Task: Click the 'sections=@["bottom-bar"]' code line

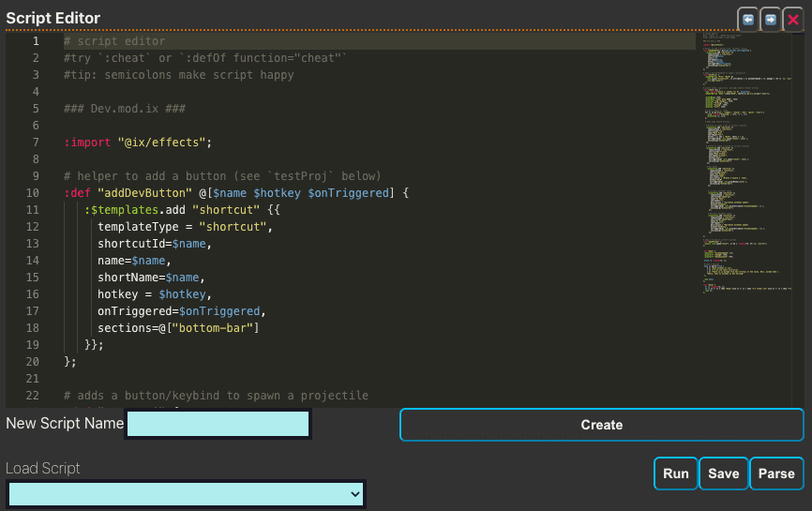Action: [x=178, y=328]
